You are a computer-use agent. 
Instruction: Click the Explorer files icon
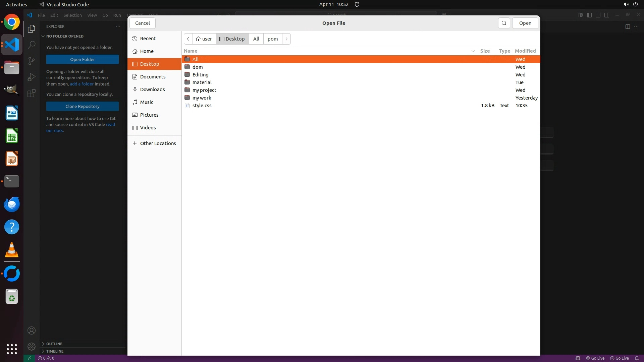coord(32,29)
